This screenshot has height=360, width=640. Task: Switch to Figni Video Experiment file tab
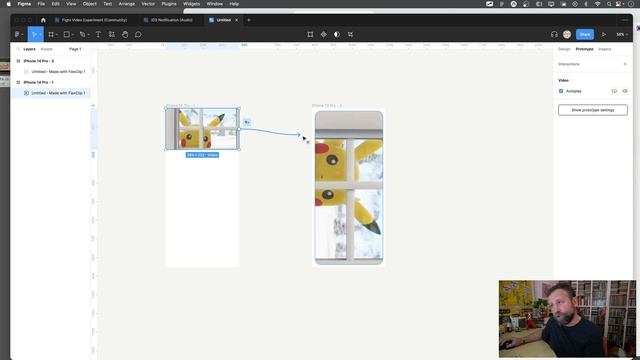pyautogui.click(x=91, y=20)
